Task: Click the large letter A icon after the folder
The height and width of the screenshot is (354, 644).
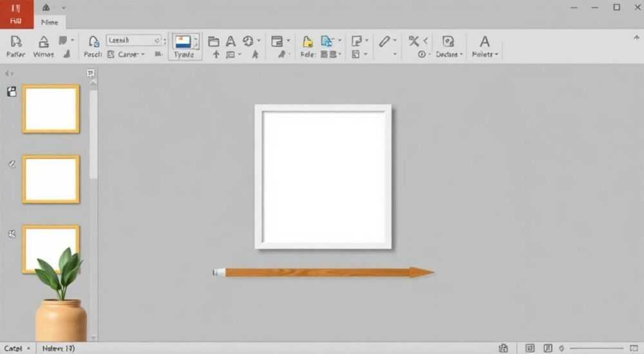Action: 231,41
